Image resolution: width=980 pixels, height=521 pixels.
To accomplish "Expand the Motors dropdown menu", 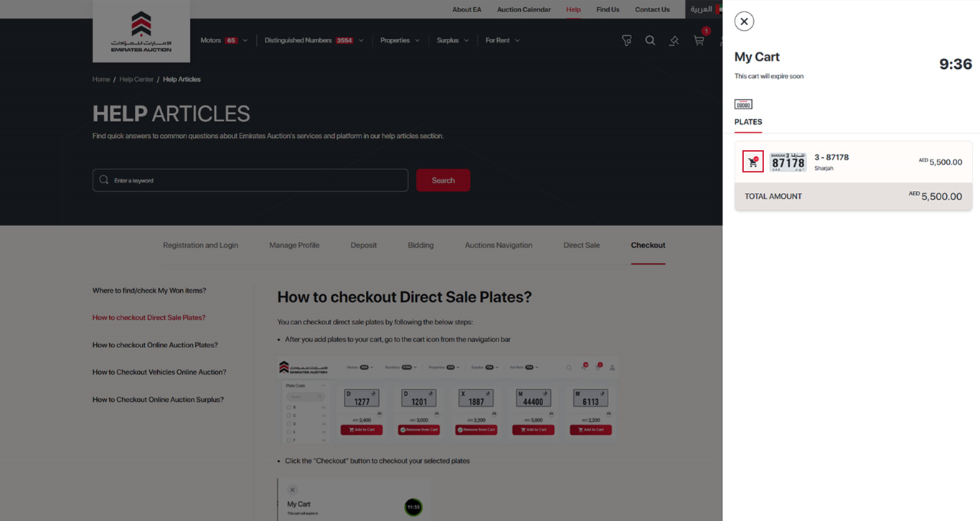I will click(224, 41).
